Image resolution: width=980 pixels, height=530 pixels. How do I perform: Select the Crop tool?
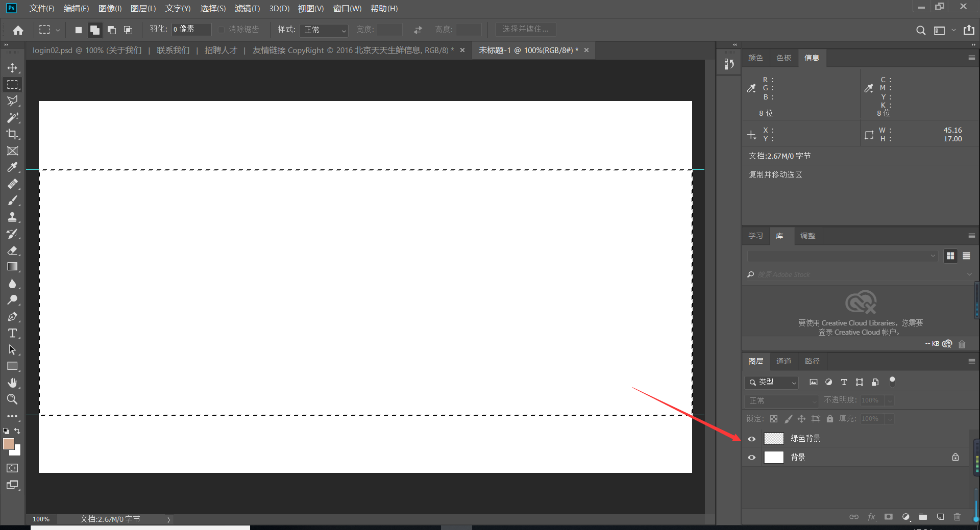pyautogui.click(x=12, y=134)
